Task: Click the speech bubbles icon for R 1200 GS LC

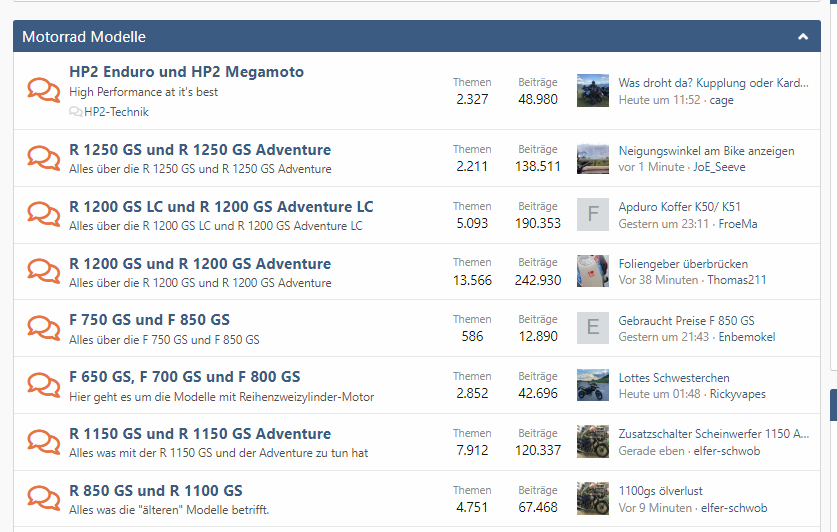Action: 43,215
